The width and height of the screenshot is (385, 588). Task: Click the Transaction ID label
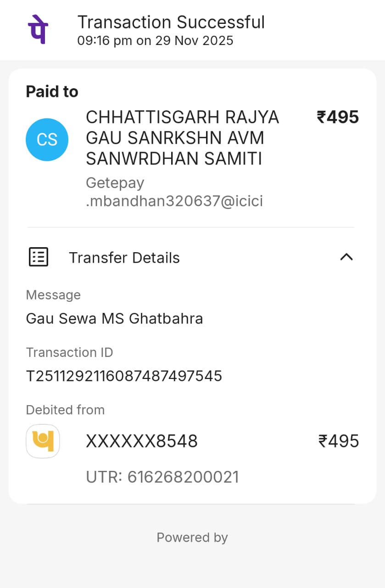[69, 352]
